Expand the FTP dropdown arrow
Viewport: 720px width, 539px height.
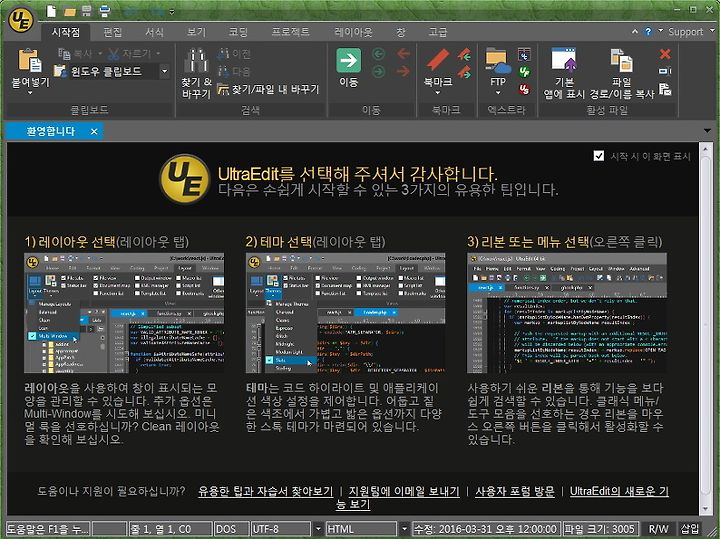[498, 93]
